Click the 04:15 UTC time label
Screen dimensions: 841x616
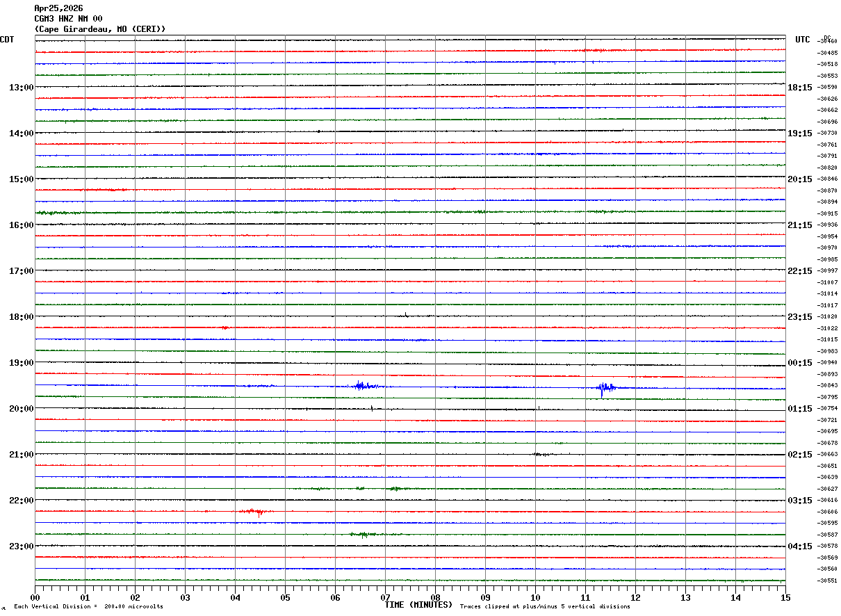[800, 546]
